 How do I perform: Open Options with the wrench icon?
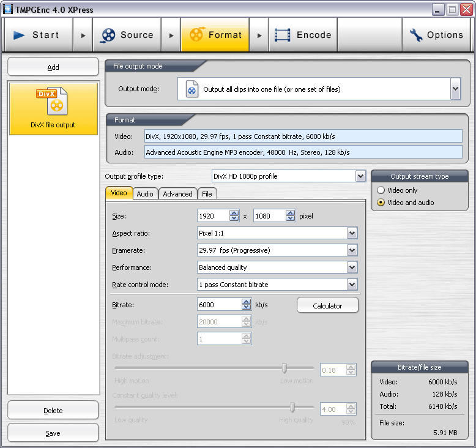click(416, 35)
